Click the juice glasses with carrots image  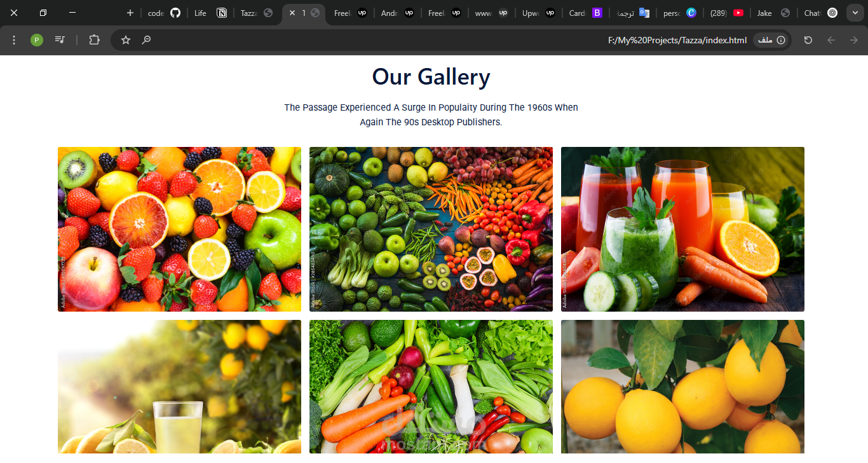click(x=682, y=229)
